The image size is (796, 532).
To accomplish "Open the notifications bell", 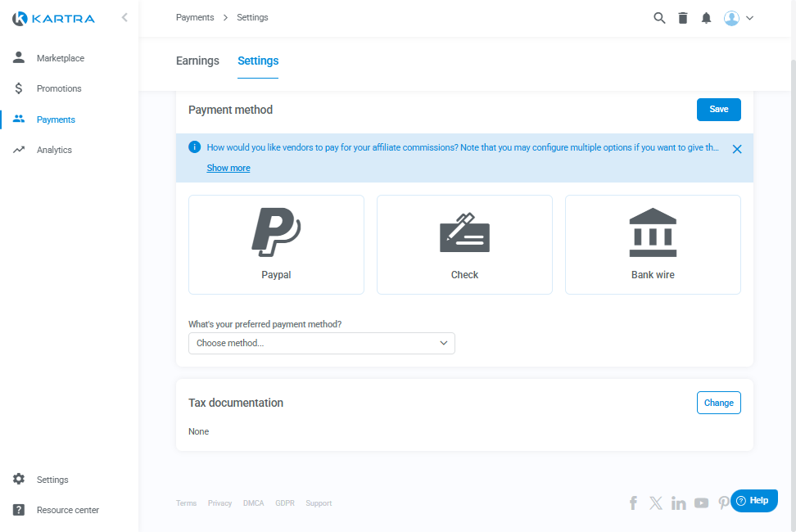I will point(706,18).
